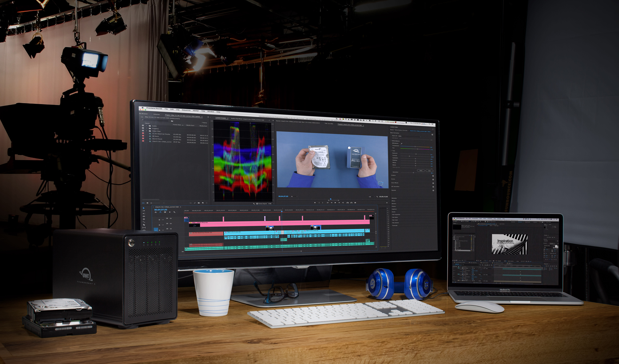Mark Out point in Program monitor
The width and height of the screenshot is (619, 364).
tap(323, 203)
